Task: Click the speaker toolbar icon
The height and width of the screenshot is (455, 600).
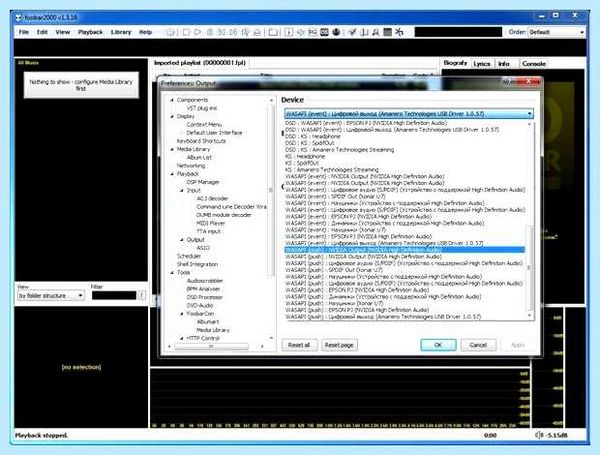Action: point(300,33)
